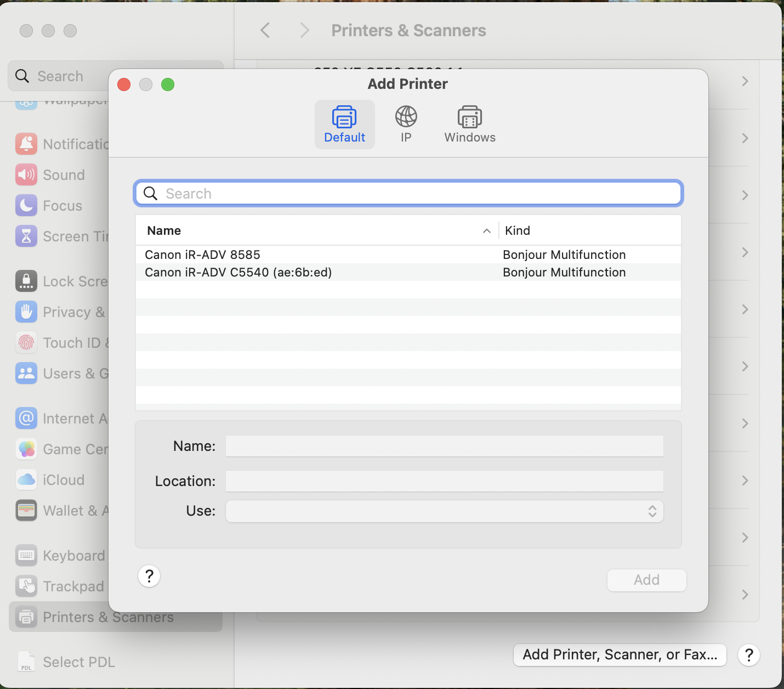Open the Focus settings icon

coord(26,205)
